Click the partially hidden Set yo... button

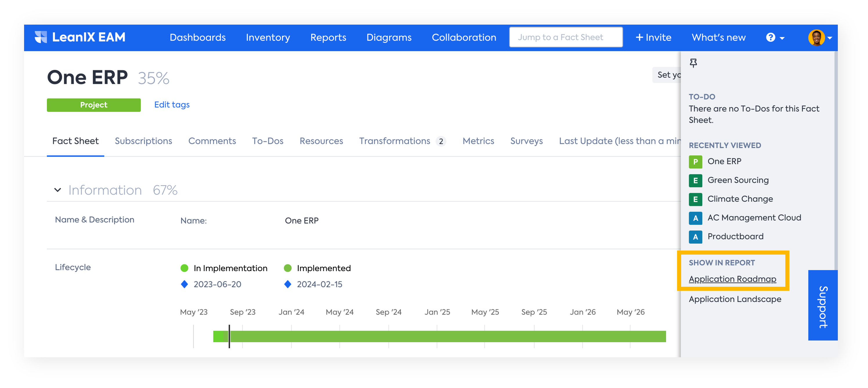(666, 75)
